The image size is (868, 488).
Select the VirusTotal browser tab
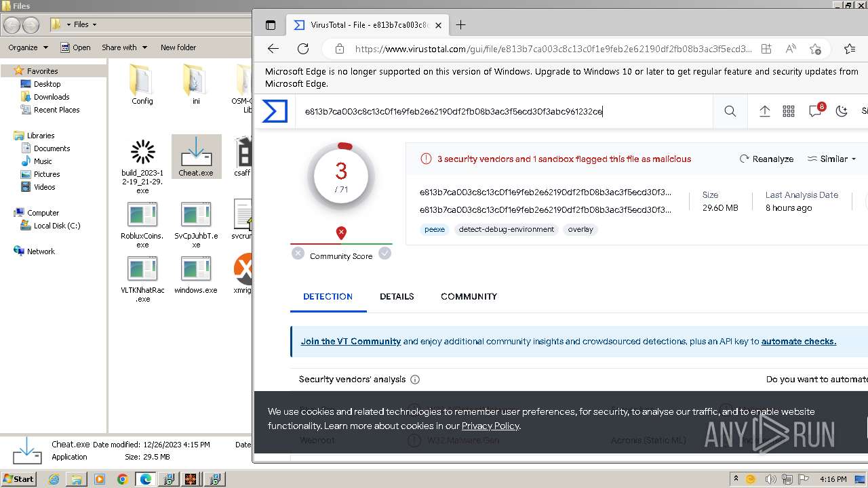(x=369, y=25)
